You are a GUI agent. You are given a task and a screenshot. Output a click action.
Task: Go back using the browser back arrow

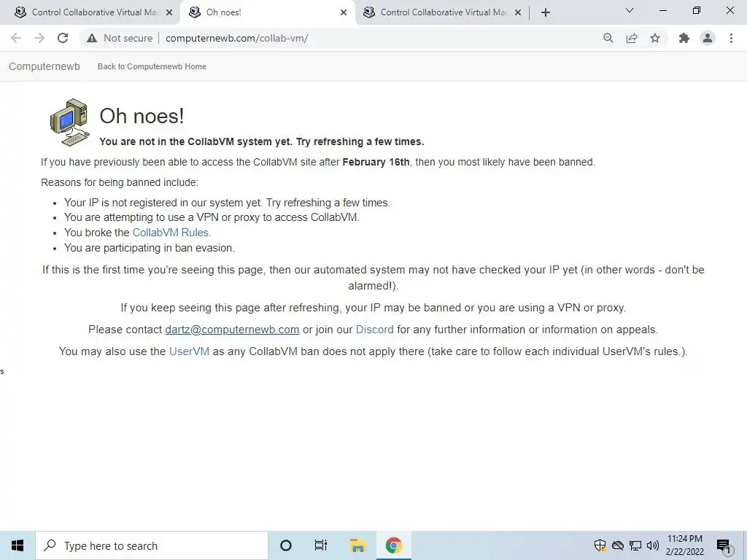tap(16, 38)
